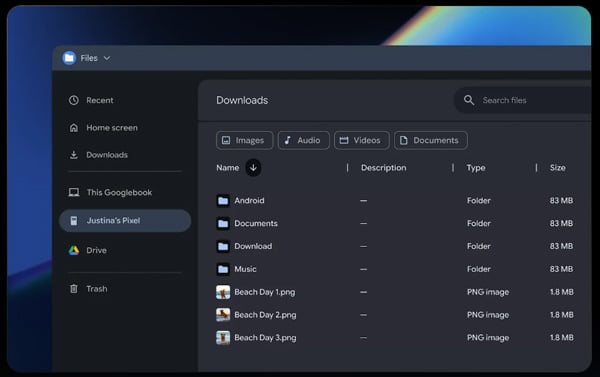Open Drive in the sidebar

96,250
